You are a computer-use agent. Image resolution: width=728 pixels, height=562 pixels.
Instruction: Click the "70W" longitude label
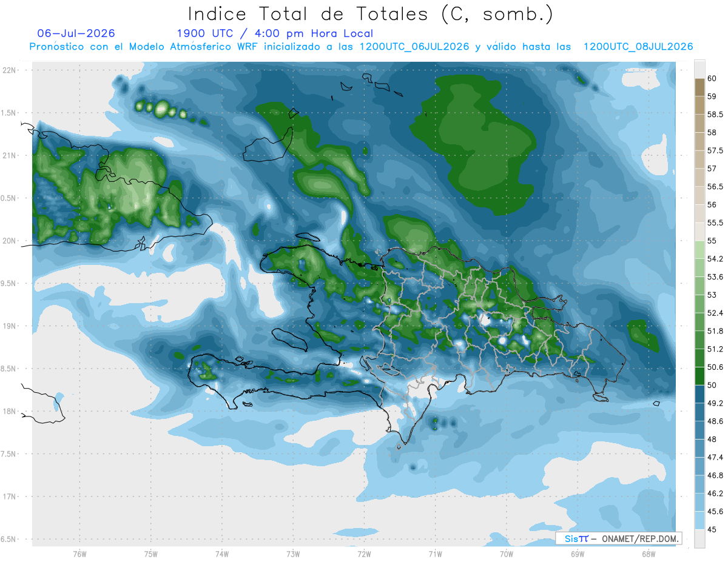click(x=507, y=554)
